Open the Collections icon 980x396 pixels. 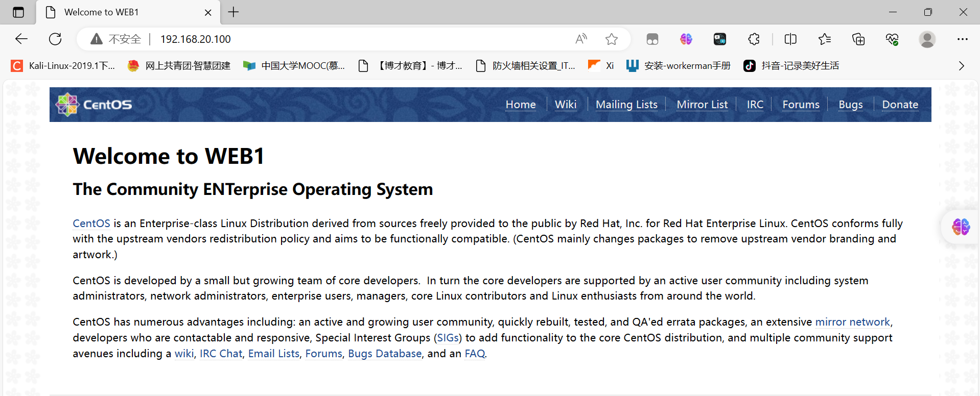[858, 39]
